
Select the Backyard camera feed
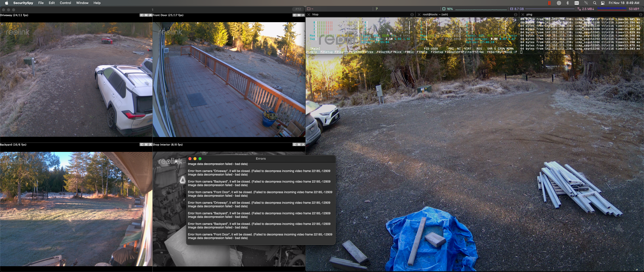tap(76, 209)
